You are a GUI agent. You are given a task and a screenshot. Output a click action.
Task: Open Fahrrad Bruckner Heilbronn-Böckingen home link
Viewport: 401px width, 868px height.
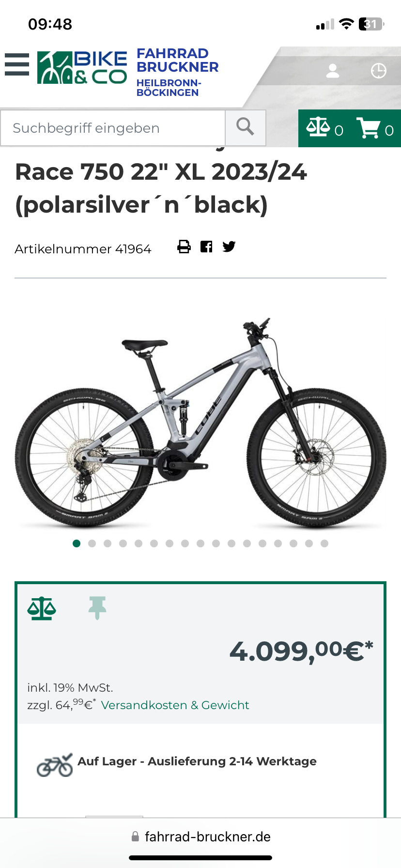coord(177,72)
